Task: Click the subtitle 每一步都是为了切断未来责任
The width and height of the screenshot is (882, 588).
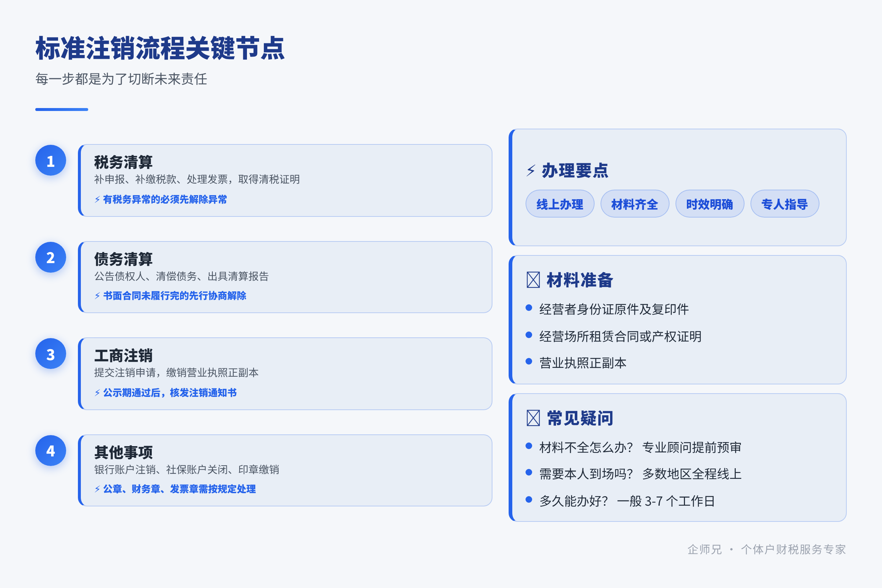Action: tap(121, 79)
